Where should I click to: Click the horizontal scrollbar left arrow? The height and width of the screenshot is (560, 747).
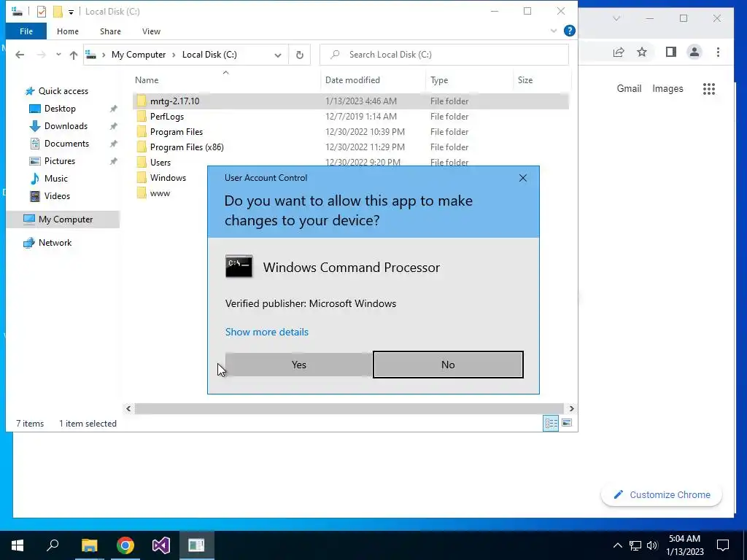pyautogui.click(x=128, y=408)
